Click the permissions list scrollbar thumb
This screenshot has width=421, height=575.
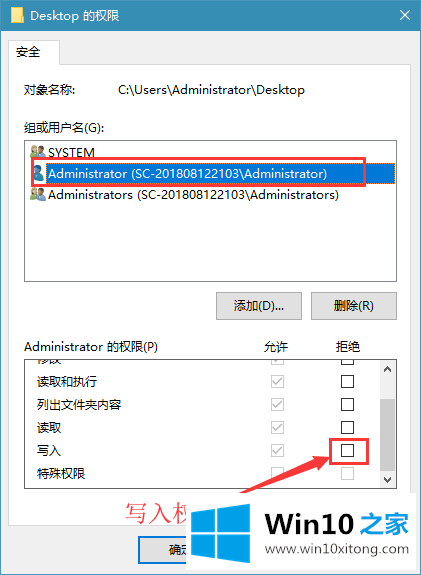[x=387, y=435]
